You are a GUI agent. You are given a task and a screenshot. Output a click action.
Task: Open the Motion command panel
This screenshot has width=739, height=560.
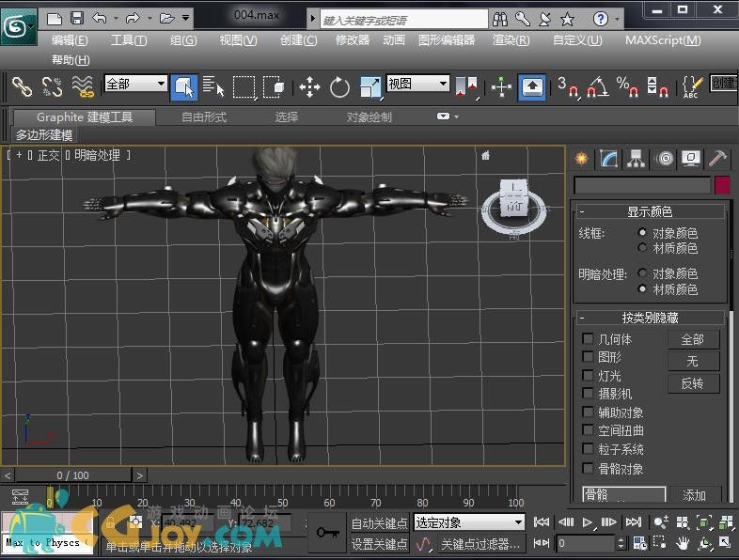tap(664, 159)
